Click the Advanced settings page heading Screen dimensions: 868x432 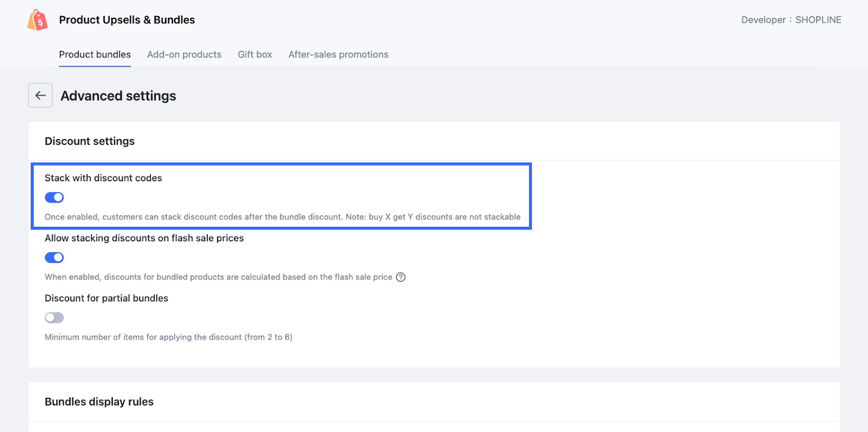pos(118,96)
